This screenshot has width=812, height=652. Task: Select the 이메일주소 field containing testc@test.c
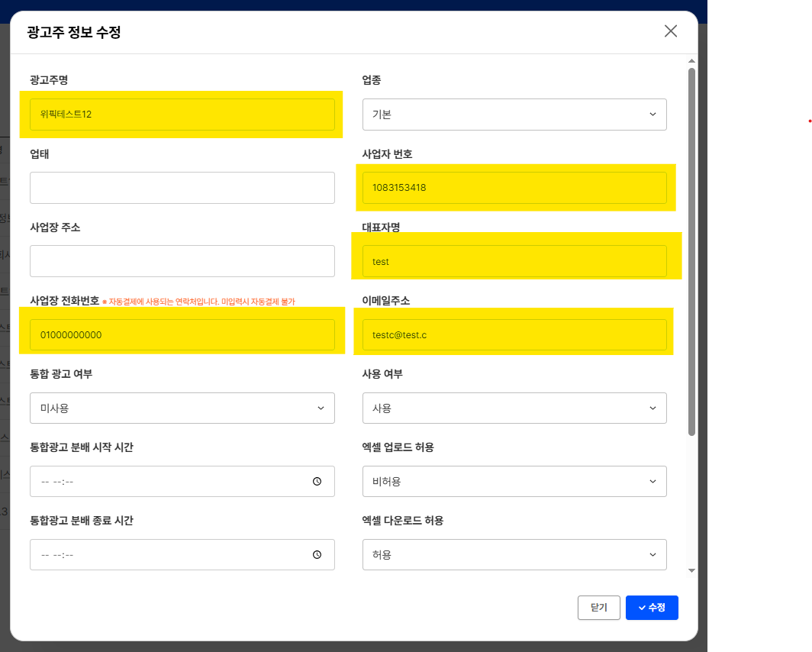(x=514, y=334)
